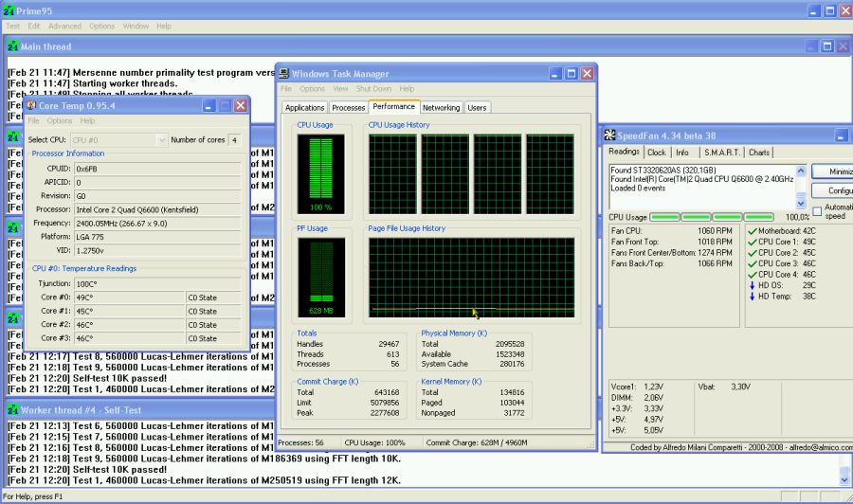Open the File menu in Core Temp

point(33,120)
